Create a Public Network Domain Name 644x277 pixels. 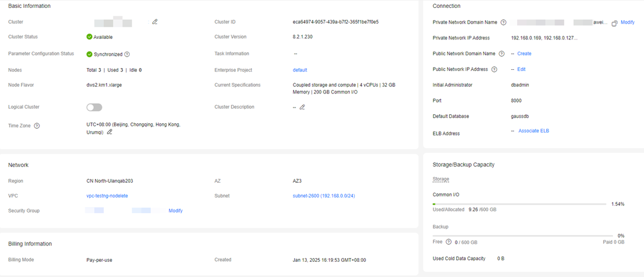point(524,53)
